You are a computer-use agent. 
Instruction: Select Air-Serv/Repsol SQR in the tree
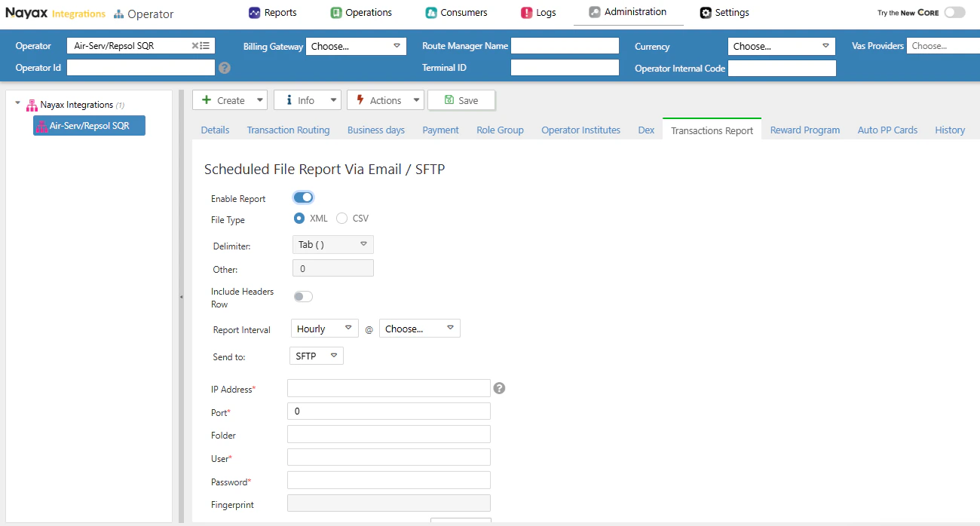pos(89,126)
